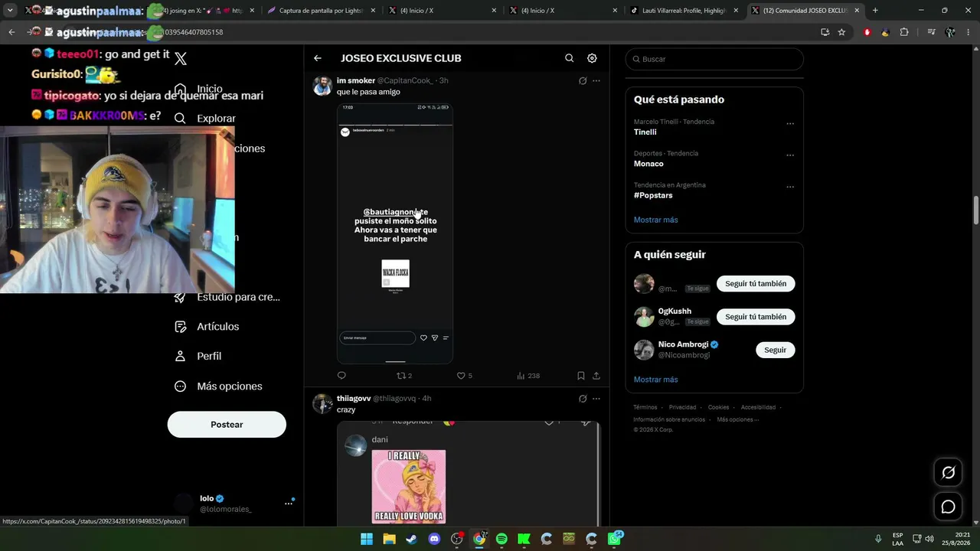Open account menu dots beside lolo
This screenshot has width=980, height=551.
(x=289, y=503)
